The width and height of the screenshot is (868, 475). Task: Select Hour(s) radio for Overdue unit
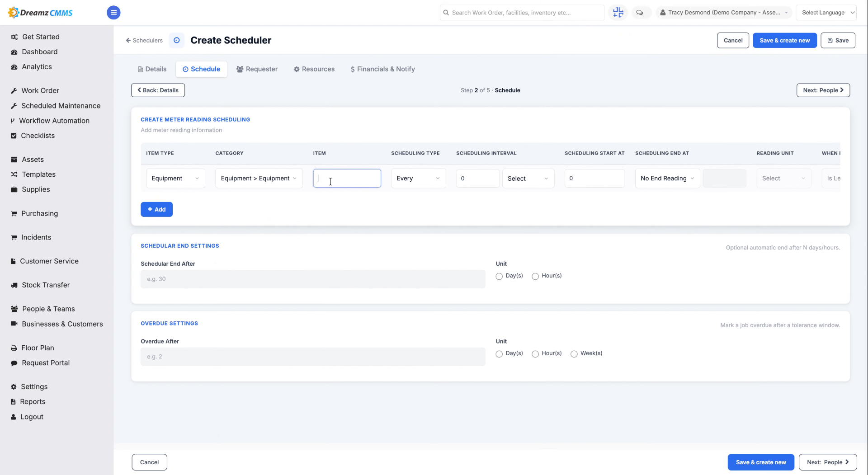click(x=535, y=354)
